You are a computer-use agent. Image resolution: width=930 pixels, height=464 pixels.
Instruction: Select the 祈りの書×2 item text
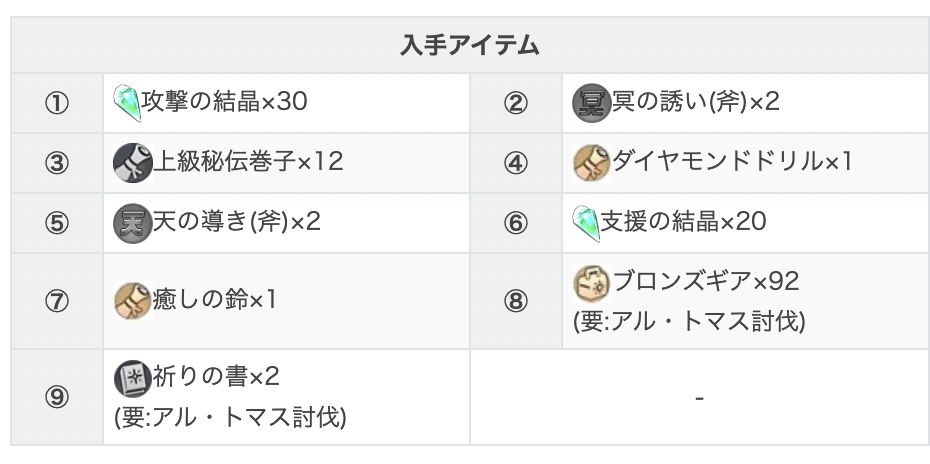[x=215, y=378]
